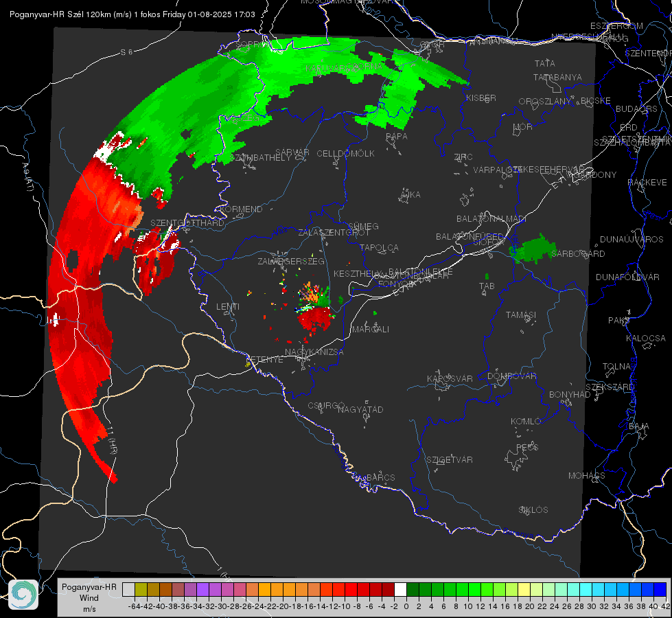Click the KISBER city label
The width and height of the screenshot is (672, 618).
pos(481,98)
